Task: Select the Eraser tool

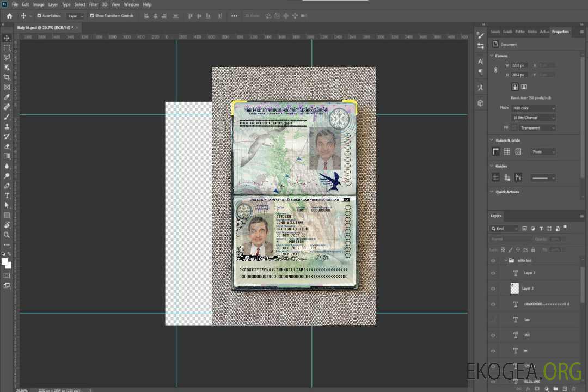Action: pyautogui.click(x=7, y=146)
